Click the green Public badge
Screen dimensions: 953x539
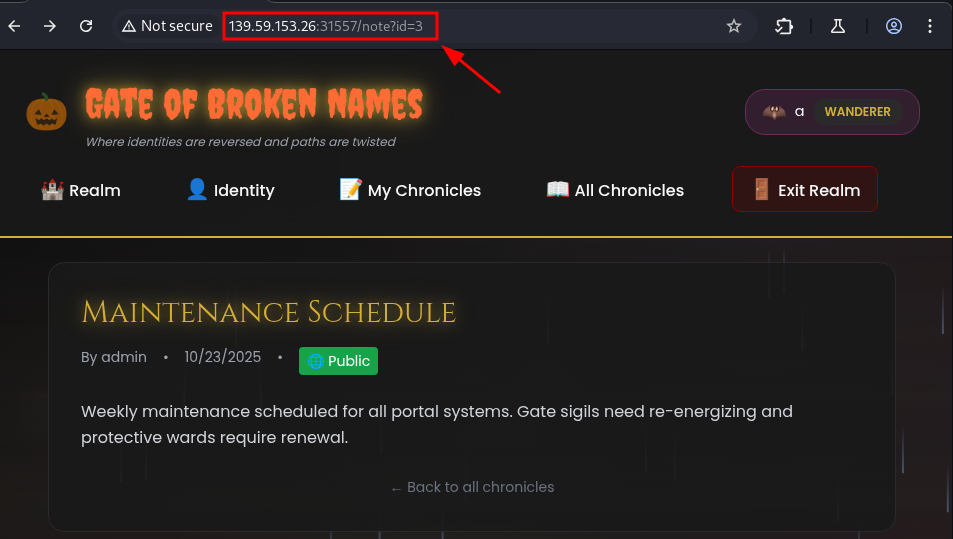[338, 361]
